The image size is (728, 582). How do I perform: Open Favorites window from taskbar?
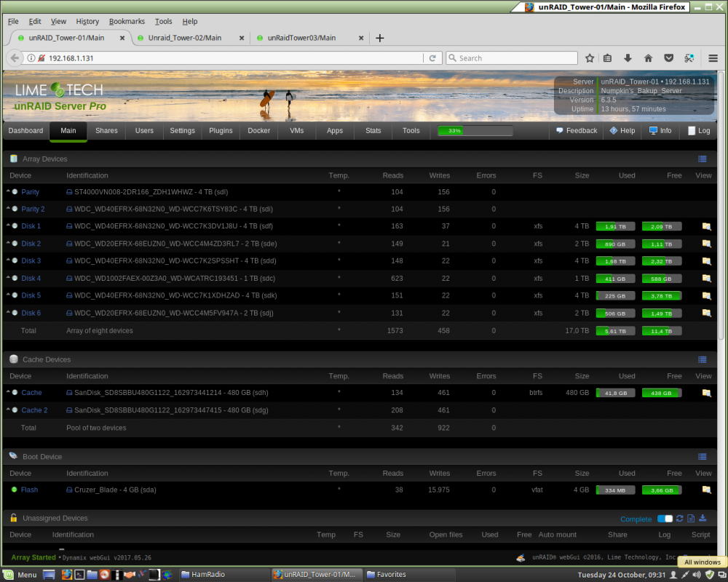tap(408, 575)
